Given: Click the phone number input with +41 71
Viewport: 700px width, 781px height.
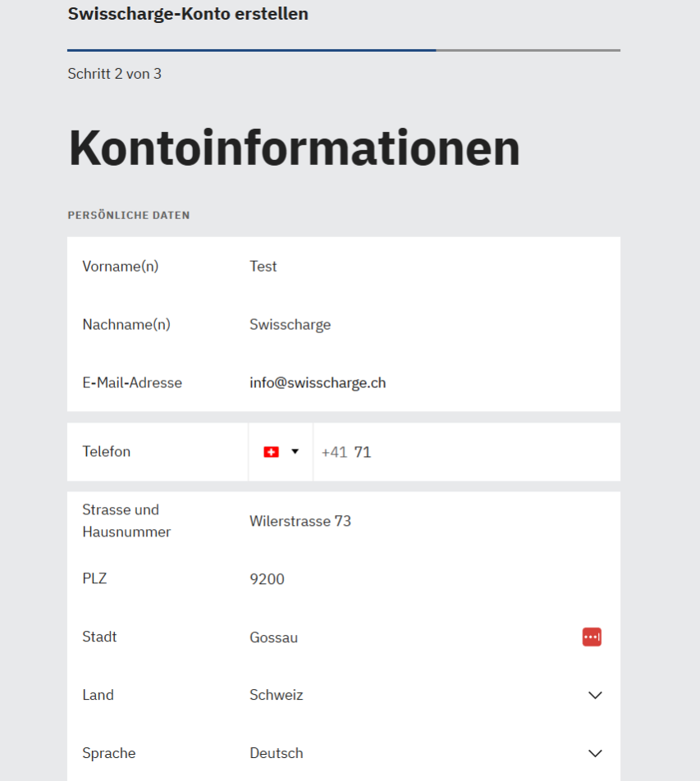Looking at the screenshot, I should point(467,452).
